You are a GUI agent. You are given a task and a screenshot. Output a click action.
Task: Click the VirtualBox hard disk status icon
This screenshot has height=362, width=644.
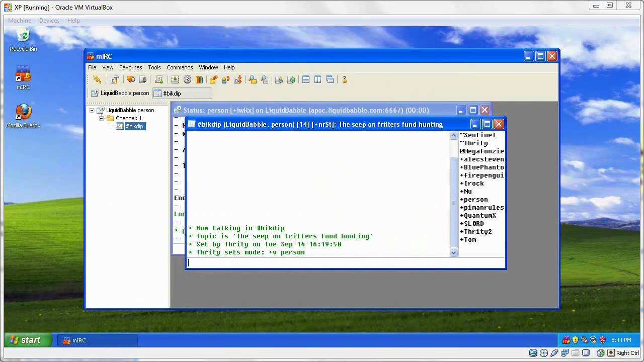(533, 353)
